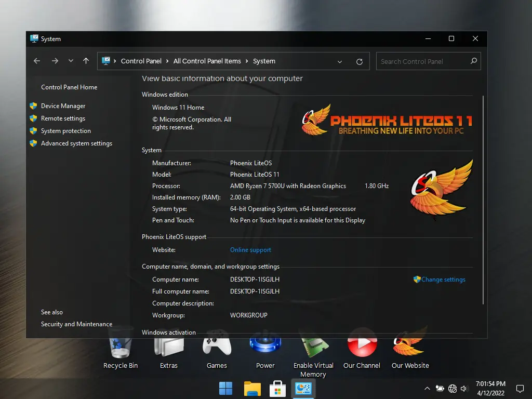Go forward with the right arrow button

point(55,61)
